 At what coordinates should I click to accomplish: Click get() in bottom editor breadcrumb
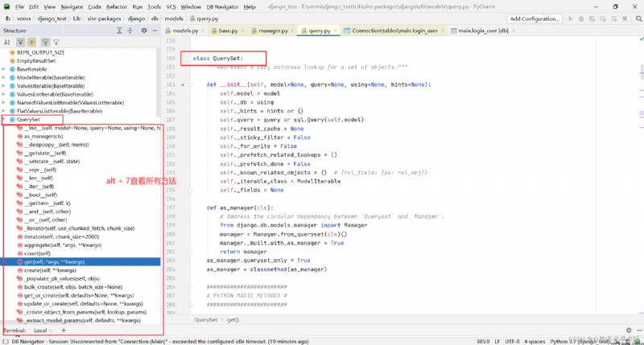pyautogui.click(x=233, y=319)
